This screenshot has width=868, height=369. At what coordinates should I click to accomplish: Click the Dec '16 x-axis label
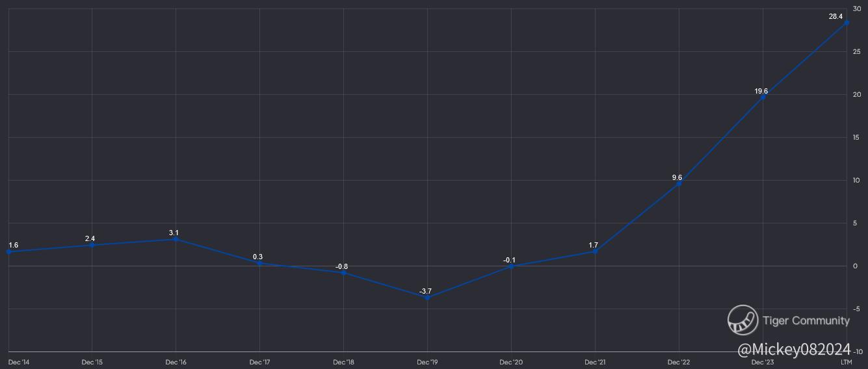coord(176,362)
